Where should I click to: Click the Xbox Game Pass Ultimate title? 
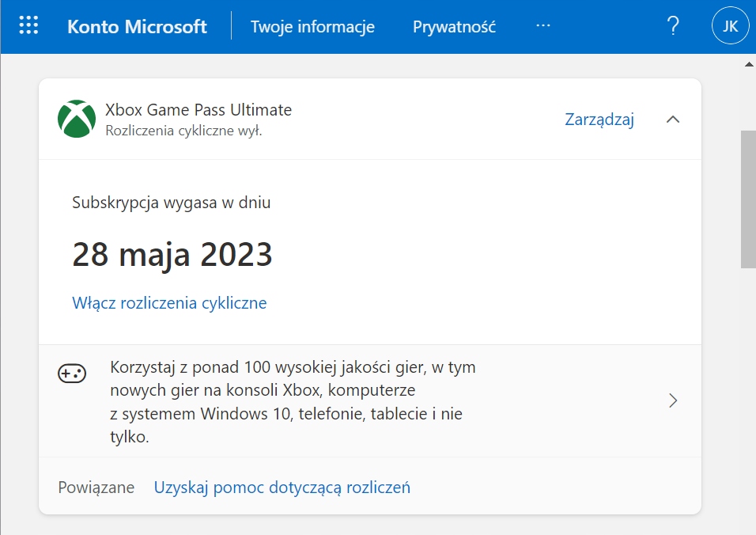(198, 109)
